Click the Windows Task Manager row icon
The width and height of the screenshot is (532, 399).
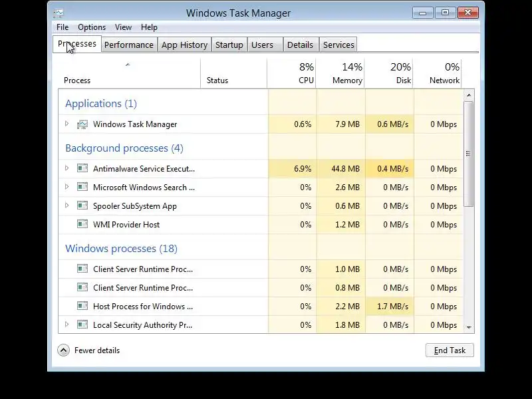point(82,124)
